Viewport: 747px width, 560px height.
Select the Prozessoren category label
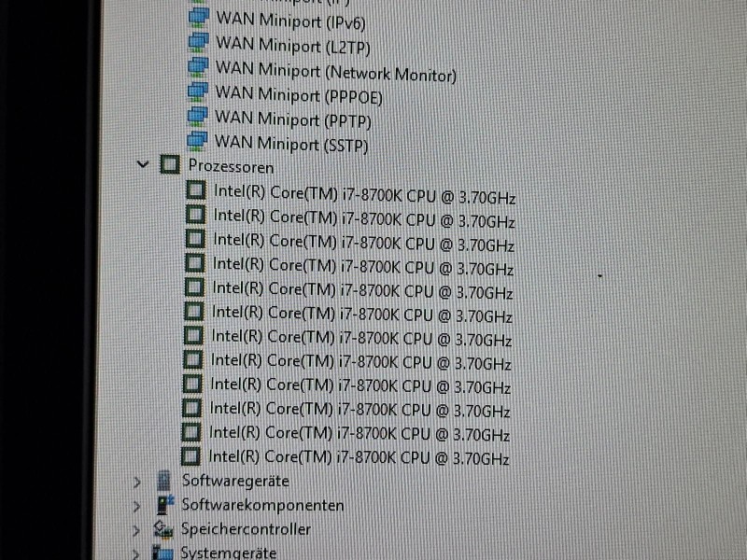point(231,166)
